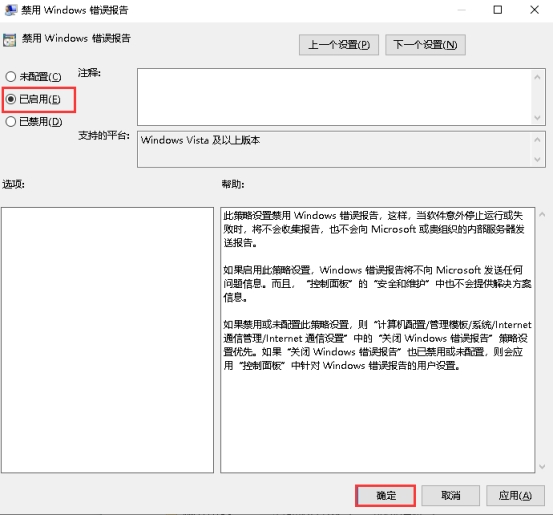
Task: Minimize the policy dialog window
Action: [x=461, y=10]
